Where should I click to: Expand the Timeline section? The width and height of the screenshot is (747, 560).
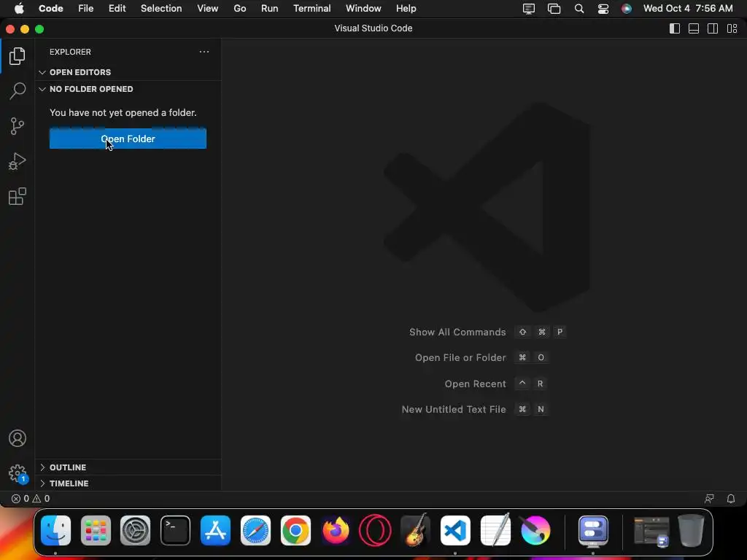128,483
